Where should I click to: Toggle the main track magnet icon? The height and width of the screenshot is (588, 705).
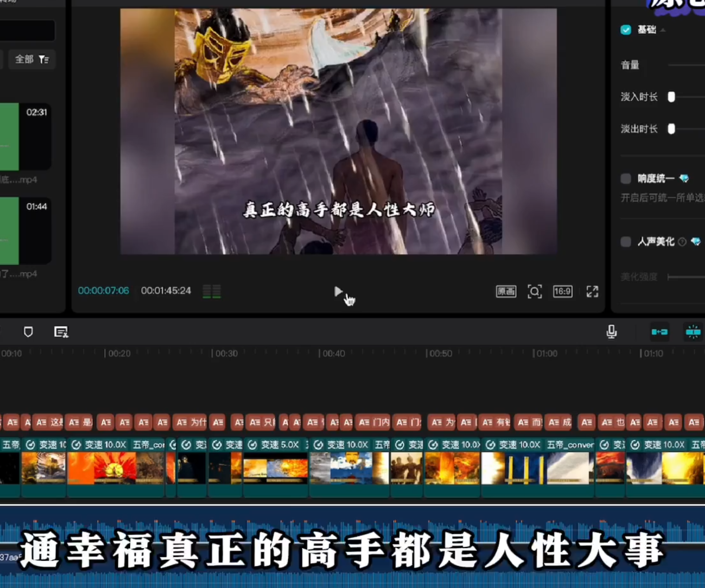click(x=659, y=332)
